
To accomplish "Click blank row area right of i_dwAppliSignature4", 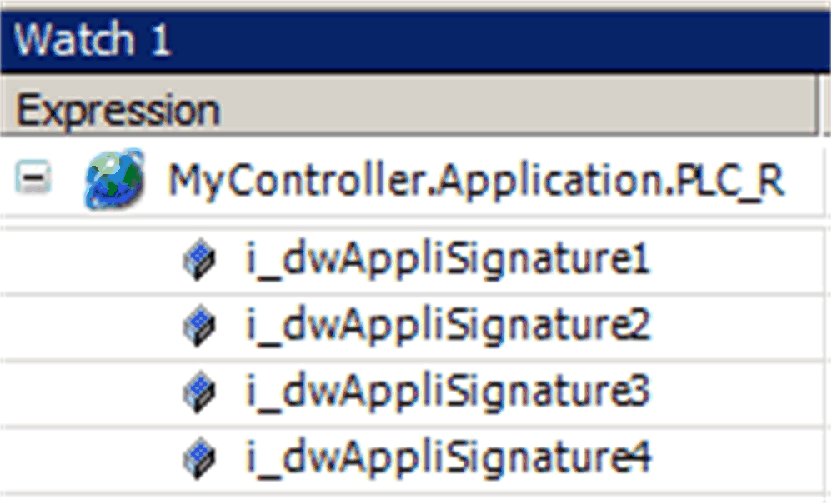I will pos(738,458).
